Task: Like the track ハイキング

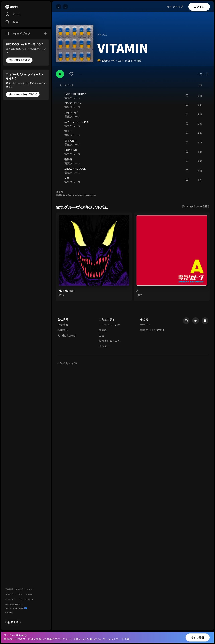Action: (x=187, y=115)
